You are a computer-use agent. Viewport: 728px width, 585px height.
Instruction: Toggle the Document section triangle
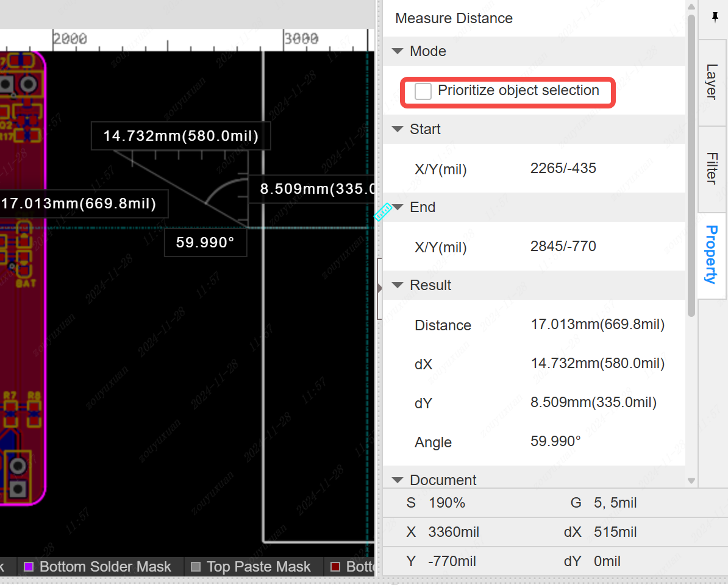398,480
